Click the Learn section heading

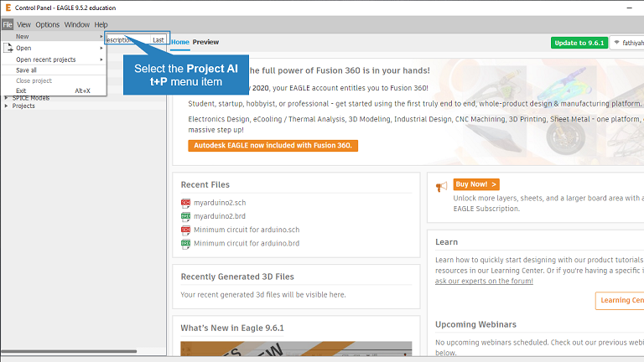pos(446,242)
